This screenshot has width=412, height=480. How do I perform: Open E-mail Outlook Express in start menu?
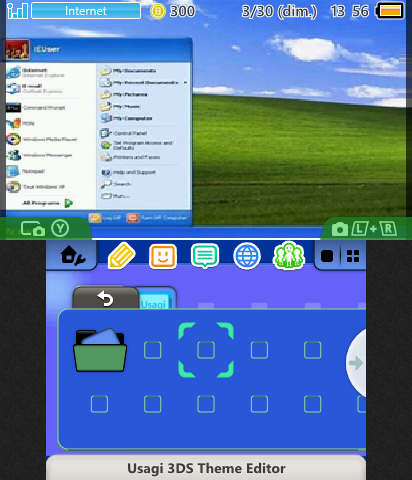tap(35, 88)
